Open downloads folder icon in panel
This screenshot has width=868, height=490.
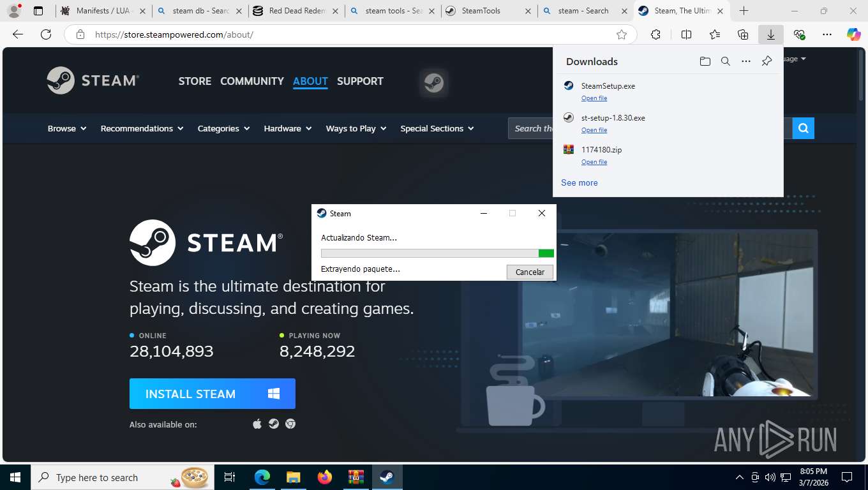click(x=705, y=61)
